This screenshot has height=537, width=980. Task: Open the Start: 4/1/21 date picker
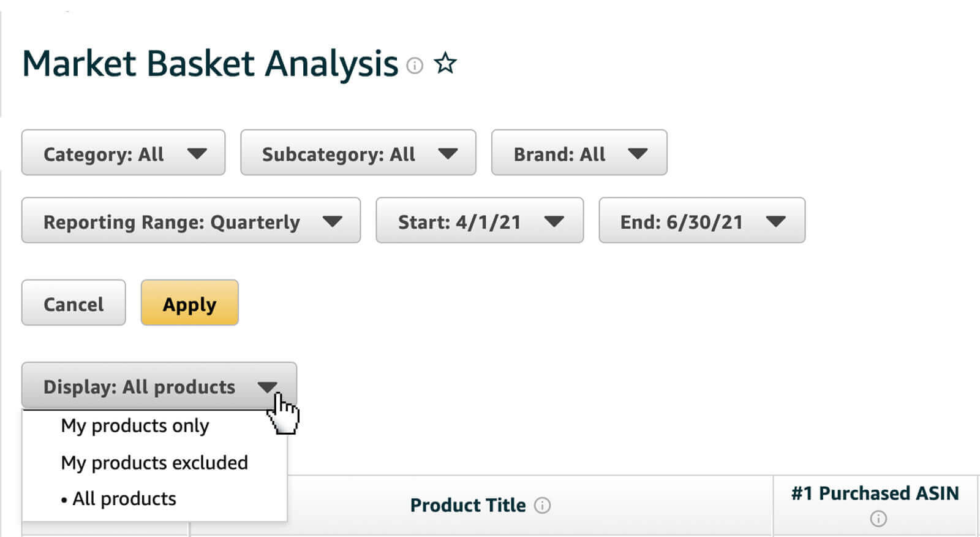click(x=480, y=221)
